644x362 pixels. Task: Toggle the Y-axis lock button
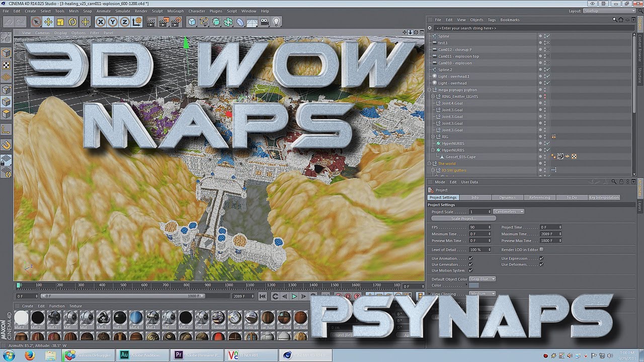click(113, 22)
